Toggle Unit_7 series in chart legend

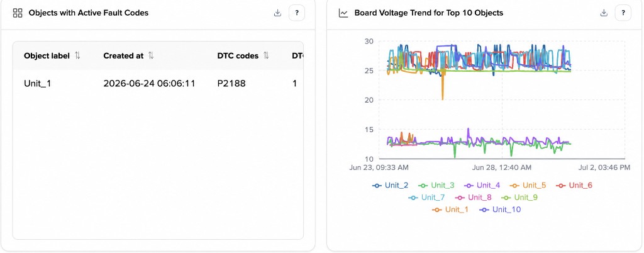pyautogui.click(x=427, y=198)
